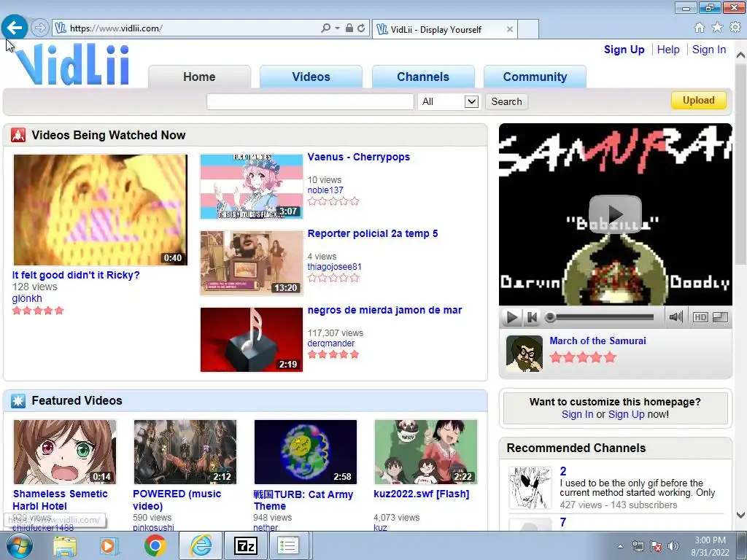Screen dimensions: 747x560
Task: Click the address bar refresh icon
Action: [361, 28]
